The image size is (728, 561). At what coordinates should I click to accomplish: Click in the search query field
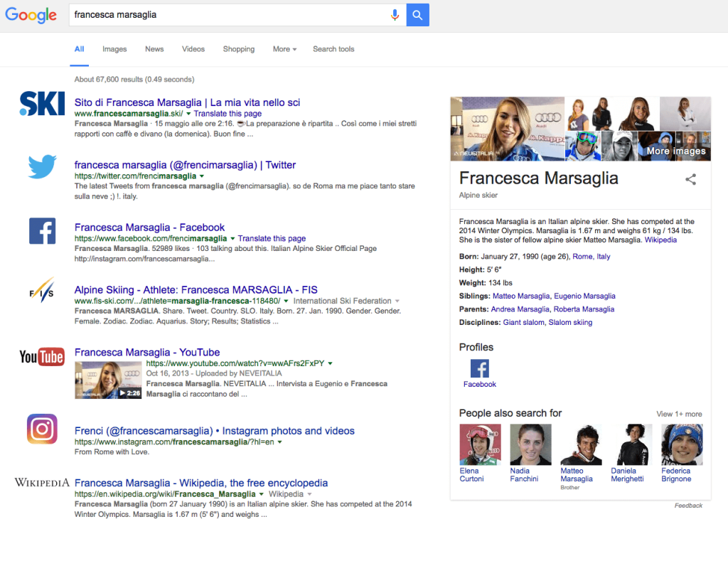pyautogui.click(x=230, y=15)
